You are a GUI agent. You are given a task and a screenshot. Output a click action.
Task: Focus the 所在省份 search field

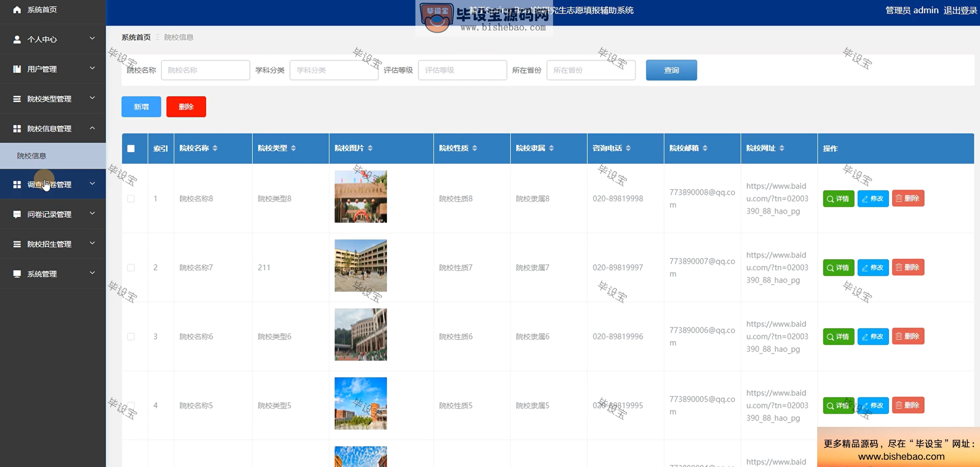point(591,70)
